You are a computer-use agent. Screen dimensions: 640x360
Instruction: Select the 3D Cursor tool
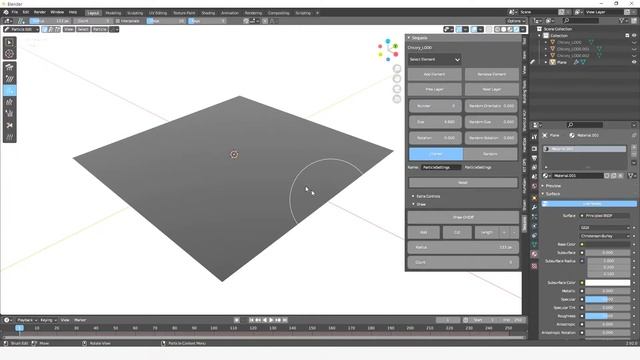[x=10, y=53]
